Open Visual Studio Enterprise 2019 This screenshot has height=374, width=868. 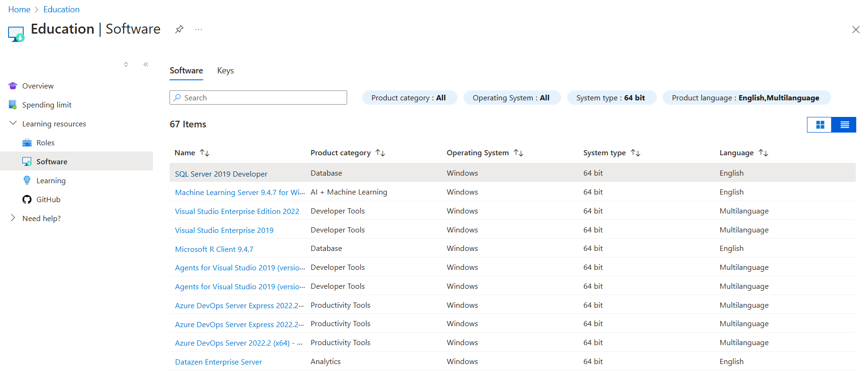(224, 230)
